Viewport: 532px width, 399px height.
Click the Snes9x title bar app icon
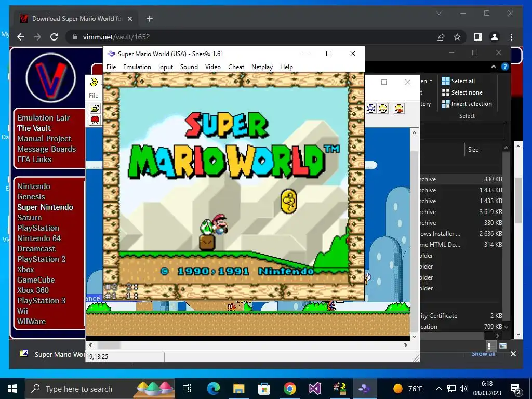pyautogui.click(x=111, y=54)
